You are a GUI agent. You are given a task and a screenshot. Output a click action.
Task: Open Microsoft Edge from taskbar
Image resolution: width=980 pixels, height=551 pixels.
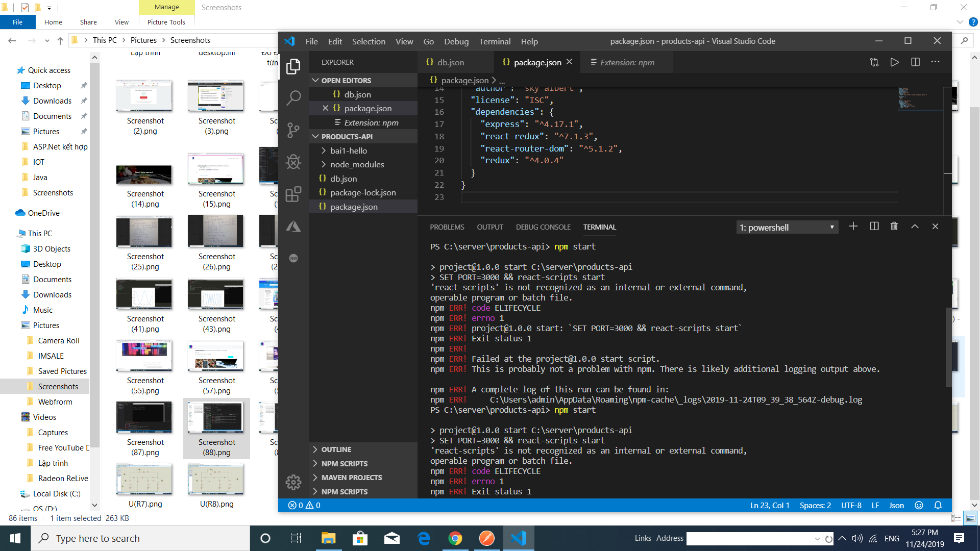424,538
